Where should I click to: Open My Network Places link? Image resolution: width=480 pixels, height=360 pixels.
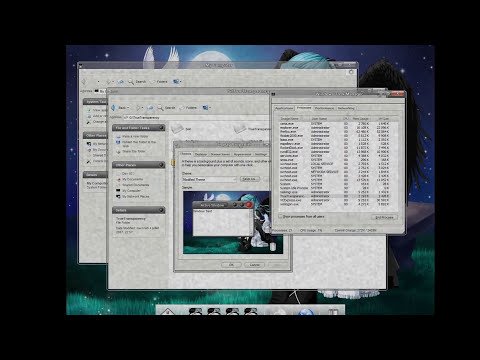(x=132, y=197)
